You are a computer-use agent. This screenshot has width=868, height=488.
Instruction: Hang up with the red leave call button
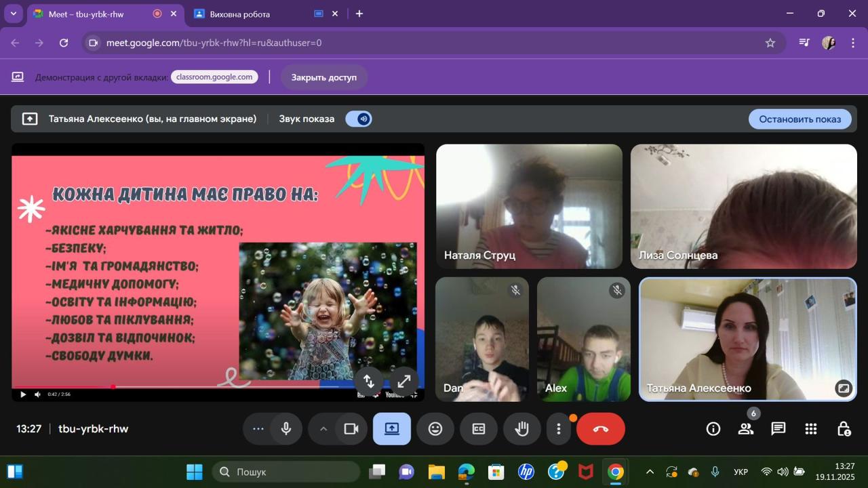pyautogui.click(x=600, y=428)
